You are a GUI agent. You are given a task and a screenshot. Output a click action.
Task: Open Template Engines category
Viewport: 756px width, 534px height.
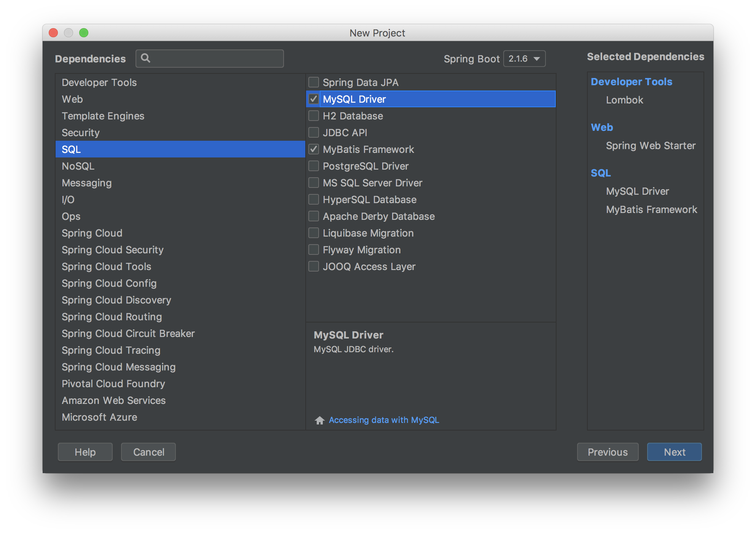click(180, 116)
